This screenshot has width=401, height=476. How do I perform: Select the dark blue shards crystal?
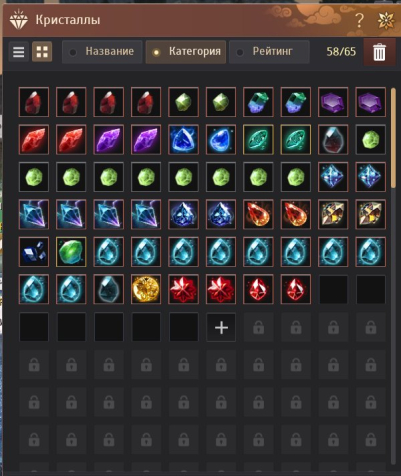(34, 252)
